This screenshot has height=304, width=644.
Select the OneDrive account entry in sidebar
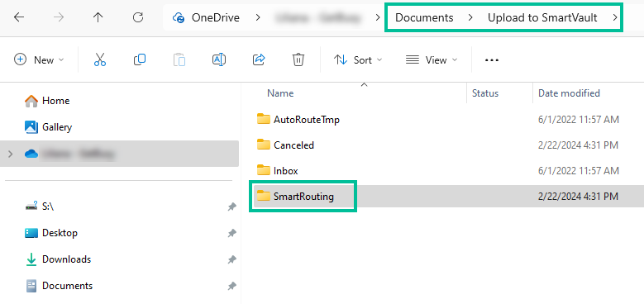(x=119, y=154)
